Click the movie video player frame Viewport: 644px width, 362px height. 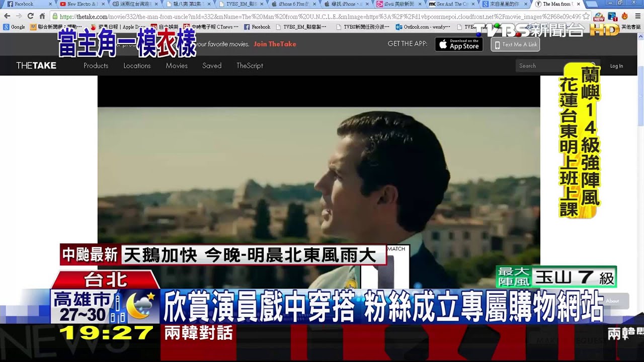tap(318, 182)
